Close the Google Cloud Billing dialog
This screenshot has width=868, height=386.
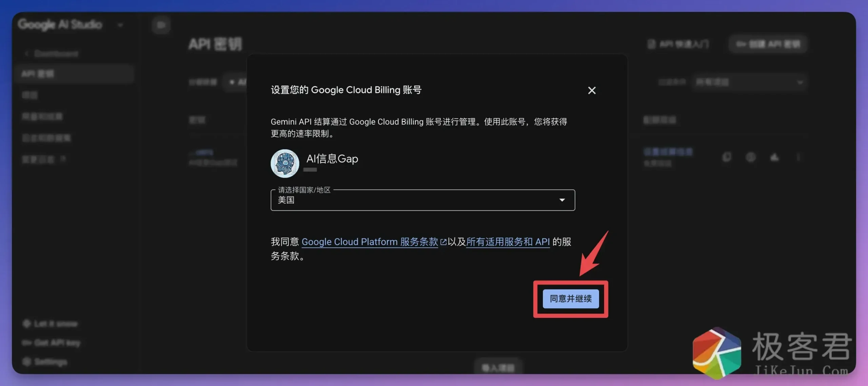click(592, 90)
